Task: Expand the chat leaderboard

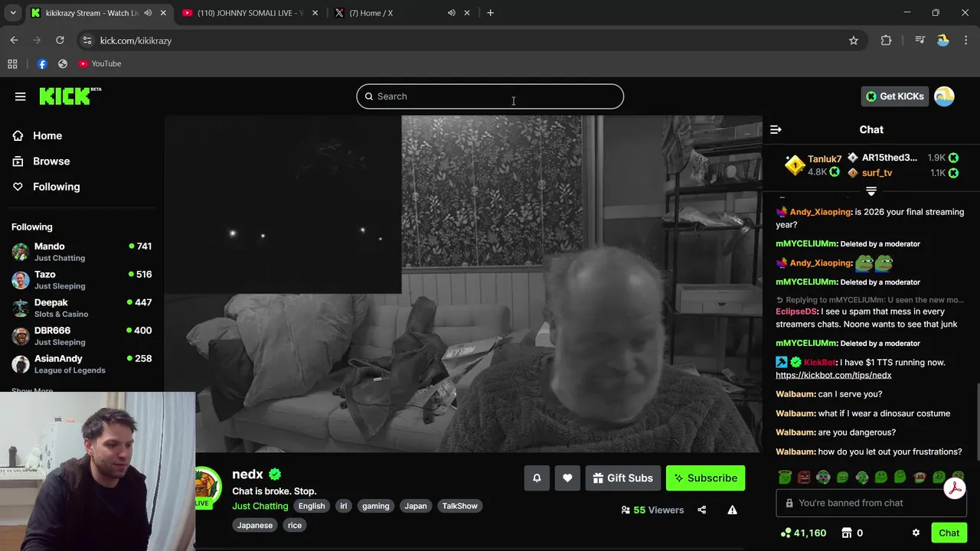Action: coord(871,191)
